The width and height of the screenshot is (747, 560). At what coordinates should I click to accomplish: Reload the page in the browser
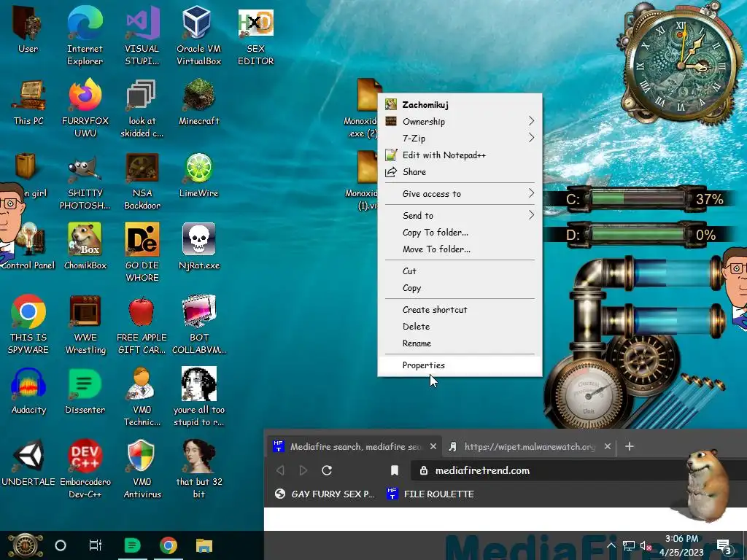[327, 470]
